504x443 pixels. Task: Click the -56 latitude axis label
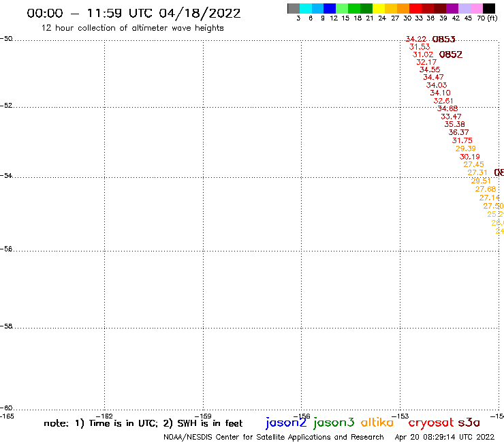(x=6, y=249)
